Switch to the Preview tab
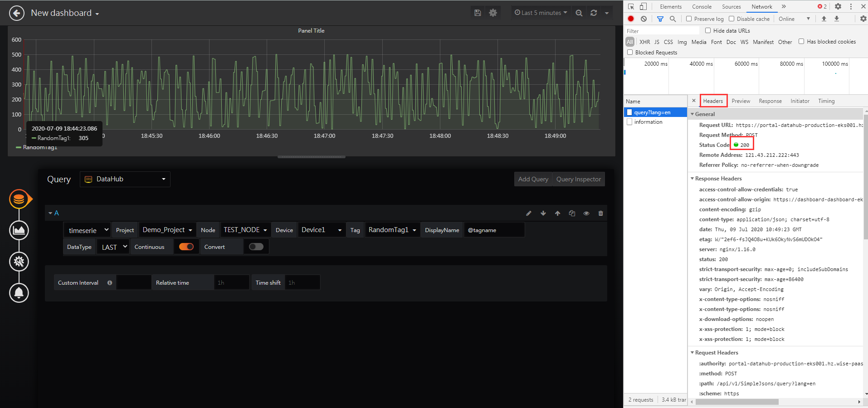The width and height of the screenshot is (868, 408). (741, 101)
